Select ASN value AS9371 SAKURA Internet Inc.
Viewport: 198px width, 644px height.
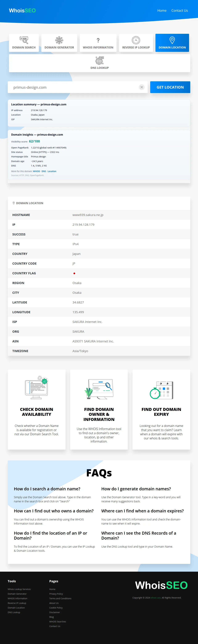[93, 341]
